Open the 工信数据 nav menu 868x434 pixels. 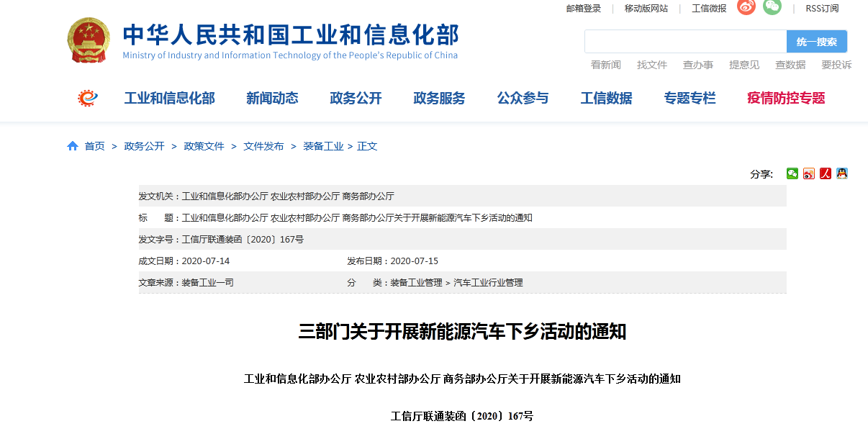pyautogui.click(x=606, y=99)
